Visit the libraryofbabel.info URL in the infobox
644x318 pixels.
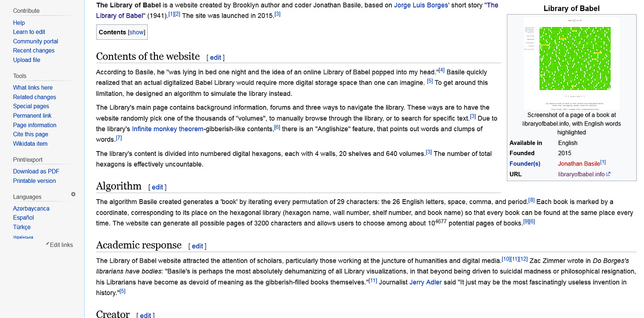[x=581, y=174]
